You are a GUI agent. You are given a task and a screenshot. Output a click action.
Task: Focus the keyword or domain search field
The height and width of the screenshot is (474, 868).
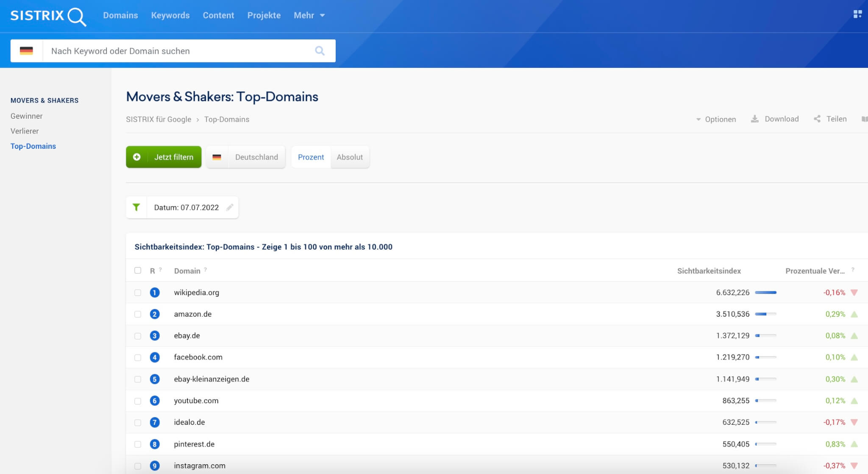coord(178,51)
